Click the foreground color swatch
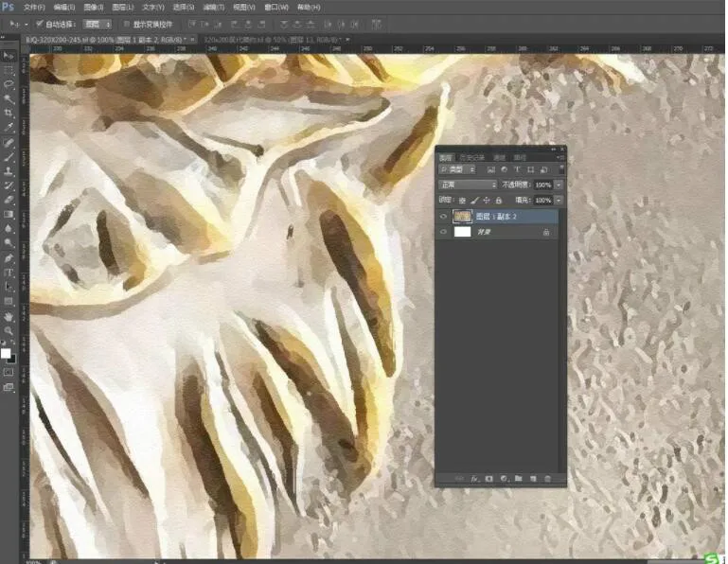 coord(6,354)
